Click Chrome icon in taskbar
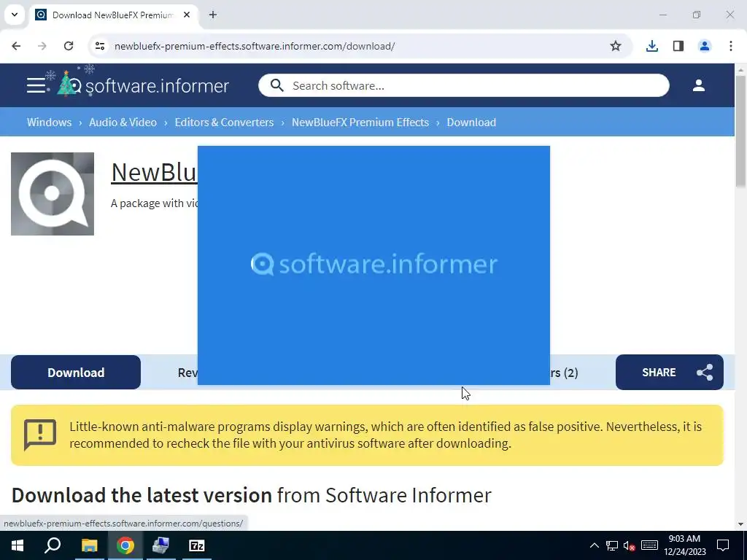The image size is (747, 560). [x=125, y=545]
